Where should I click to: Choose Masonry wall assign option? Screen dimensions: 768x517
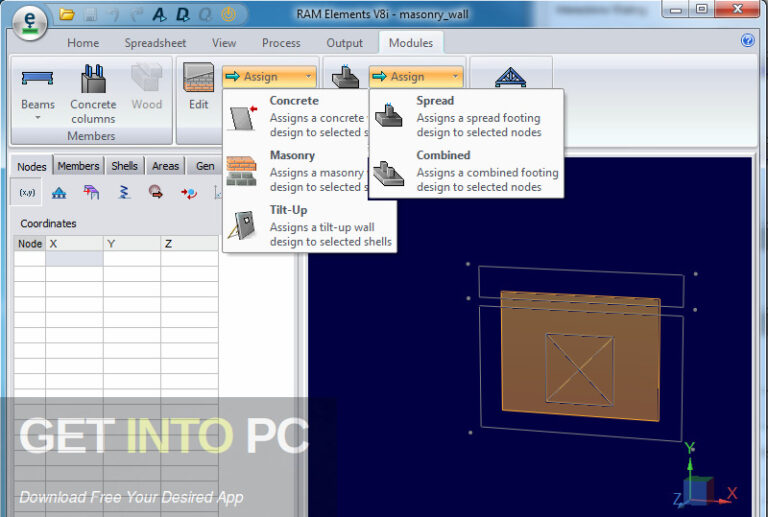click(x=296, y=171)
